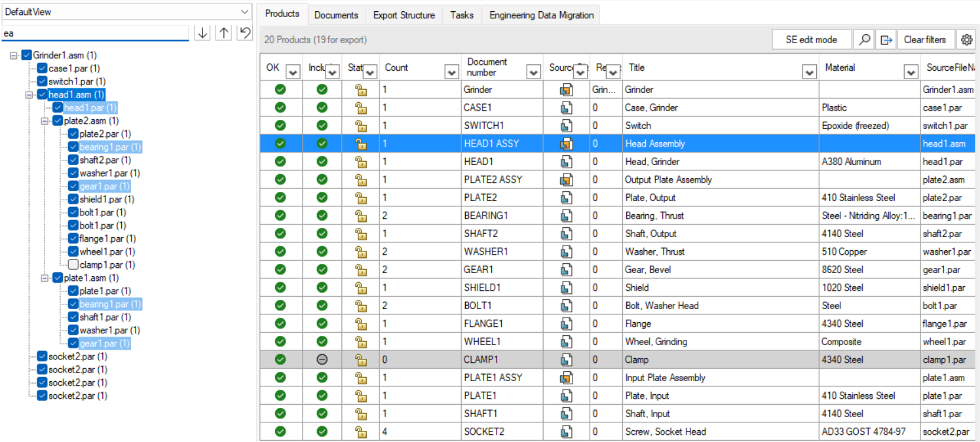Click the search down arrow icon

point(202,32)
